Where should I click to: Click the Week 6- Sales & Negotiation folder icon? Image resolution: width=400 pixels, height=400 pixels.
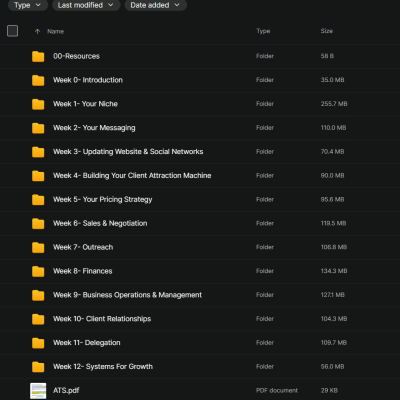38,224
